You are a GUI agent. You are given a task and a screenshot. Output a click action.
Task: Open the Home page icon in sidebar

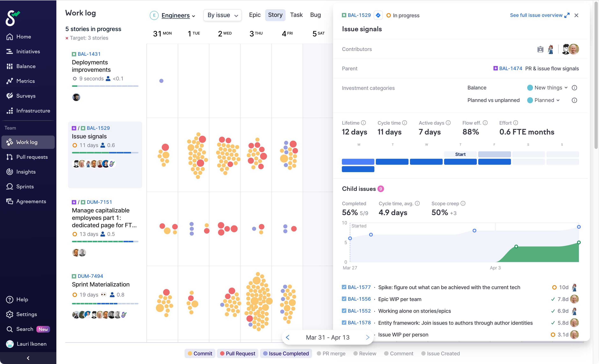click(9, 37)
